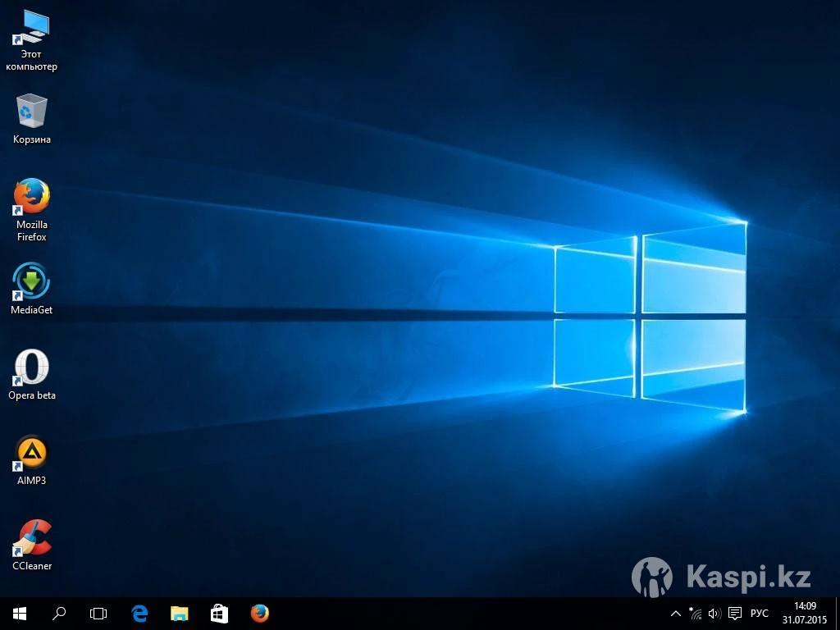Launch Microsoft Edge from the taskbar
The height and width of the screenshot is (630, 840).
(139, 614)
